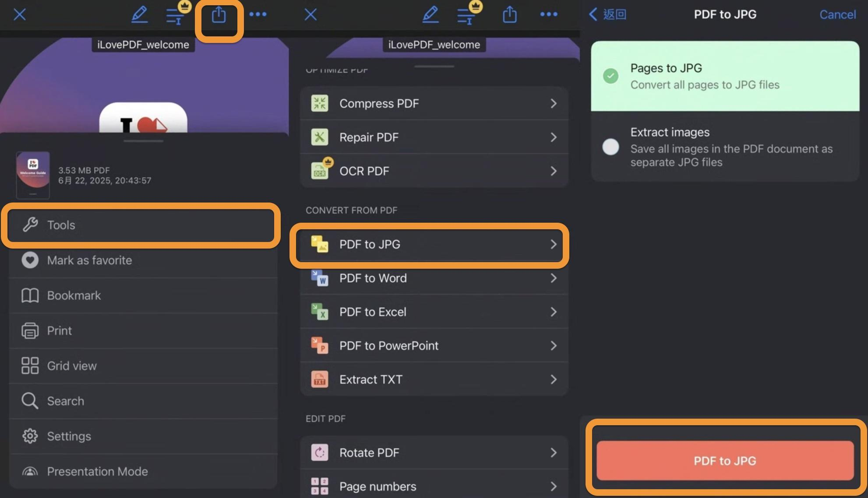Image resolution: width=868 pixels, height=498 pixels.
Task: Go back with the 返回 button
Action: [x=608, y=14]
